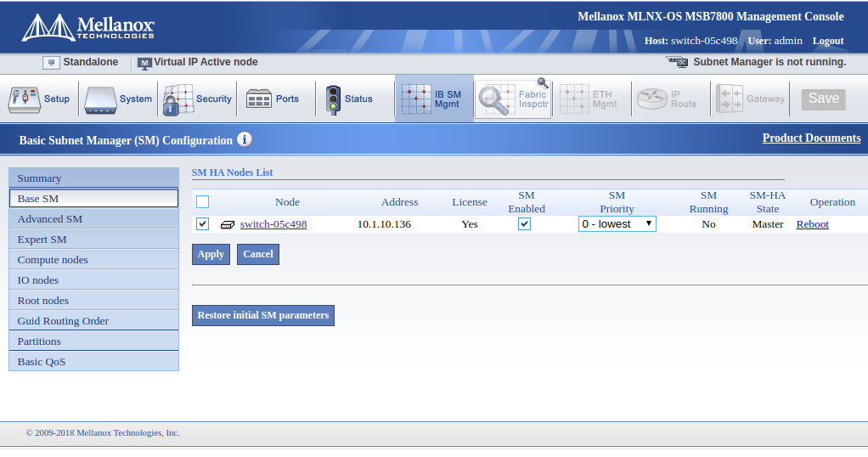Open the Root nodes page

tap(94, 300)
